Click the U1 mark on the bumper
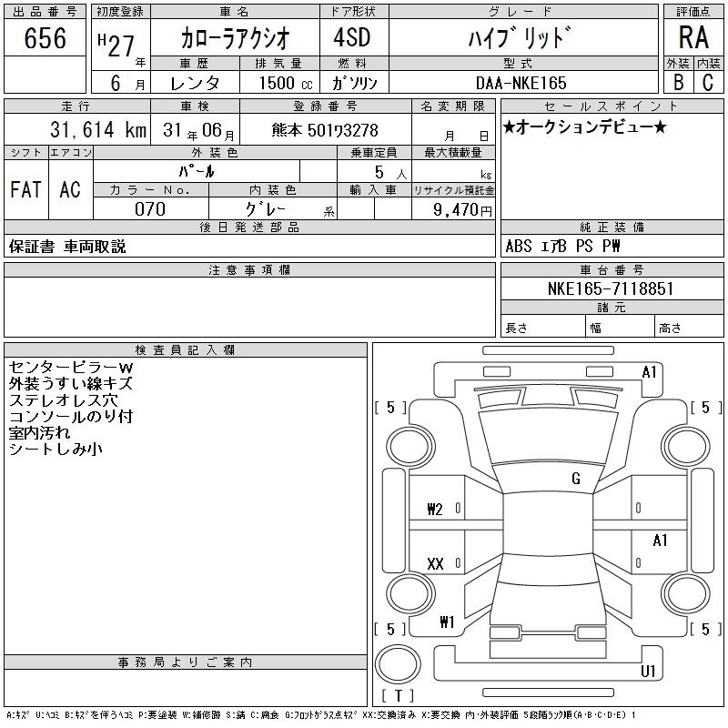 click(x=648, y=671)
